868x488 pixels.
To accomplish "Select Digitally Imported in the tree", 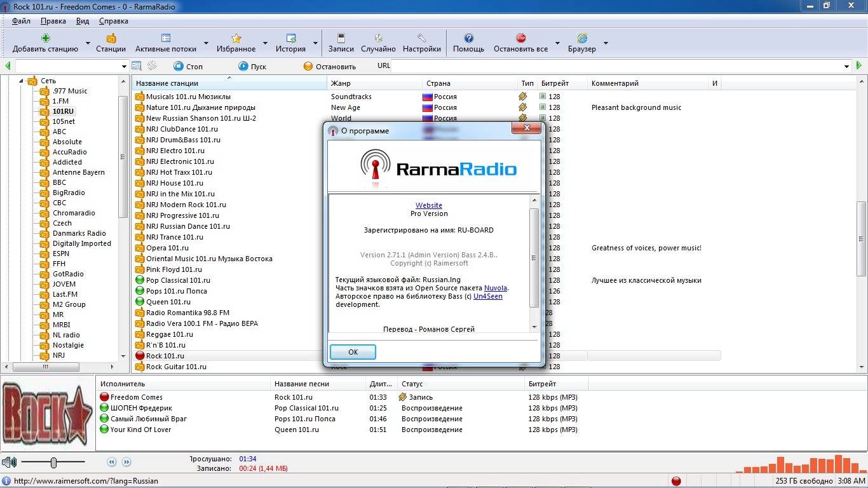I will click(82, 243).
